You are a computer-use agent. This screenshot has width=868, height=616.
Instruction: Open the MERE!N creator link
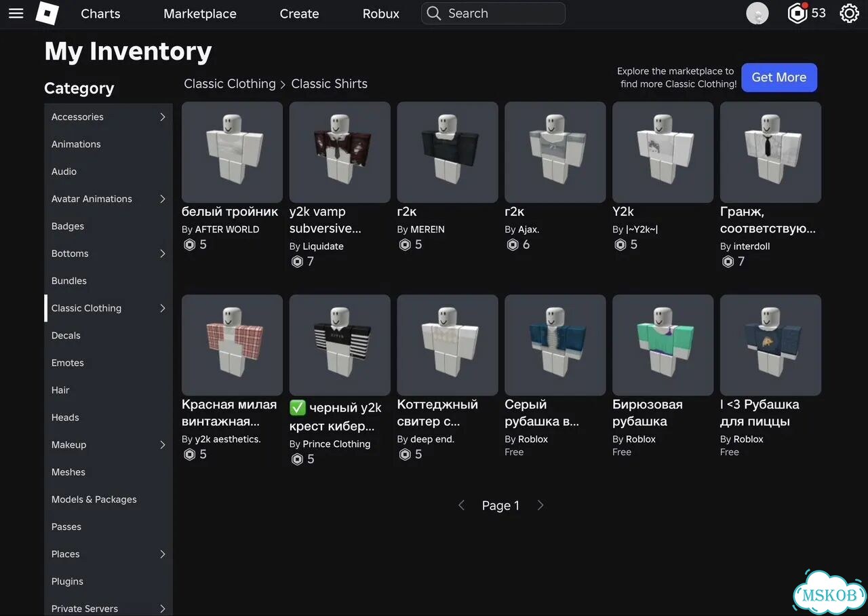click(x=427, y=229)
